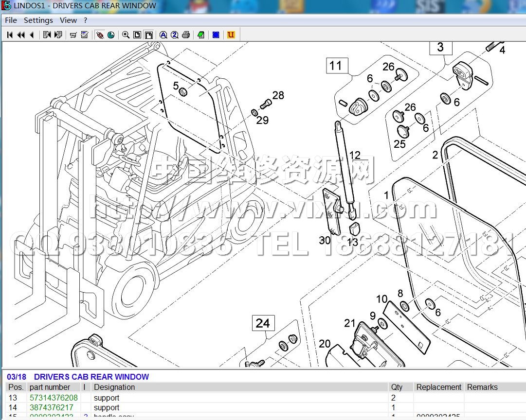Click the orange U toolbar icon
Viewport: 526px width, 420px height.
coord(231,35)
